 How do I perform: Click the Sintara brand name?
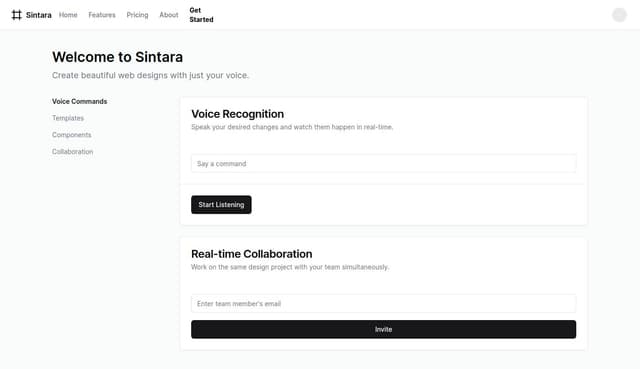[39, 15]
